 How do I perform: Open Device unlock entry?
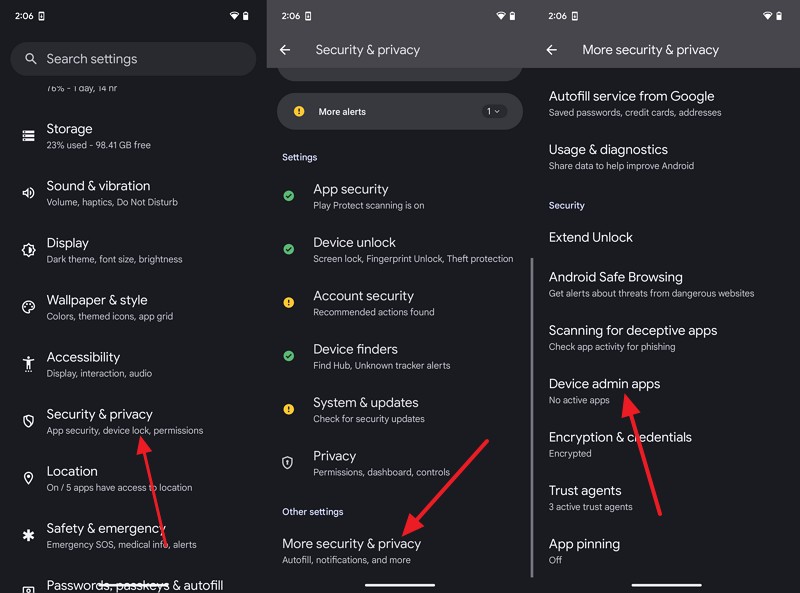point(400,250)
